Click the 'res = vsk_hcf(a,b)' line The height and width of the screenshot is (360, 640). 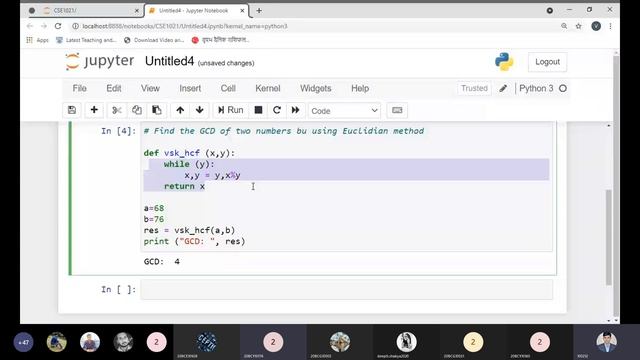189,230
